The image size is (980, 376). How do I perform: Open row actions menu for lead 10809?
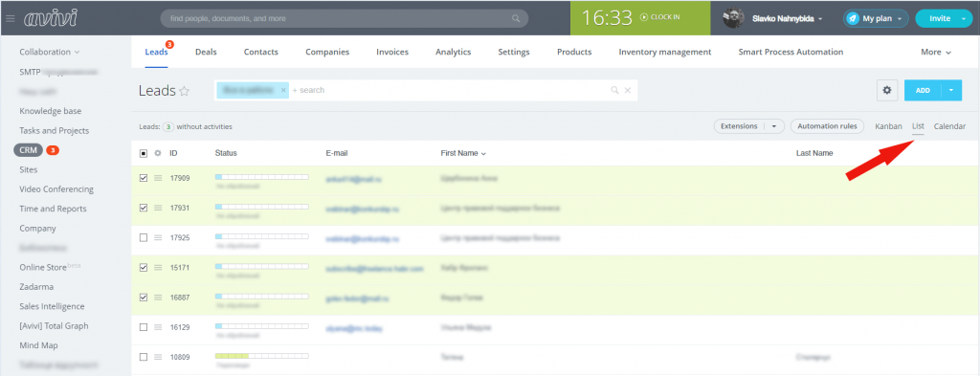pyautogui.click(x=158, y=357)
